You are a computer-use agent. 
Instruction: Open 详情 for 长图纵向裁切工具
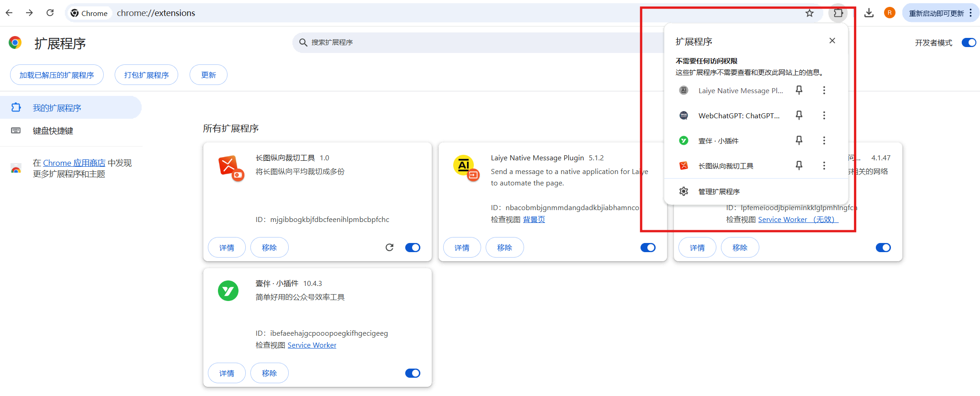click(x=227, y=248)
